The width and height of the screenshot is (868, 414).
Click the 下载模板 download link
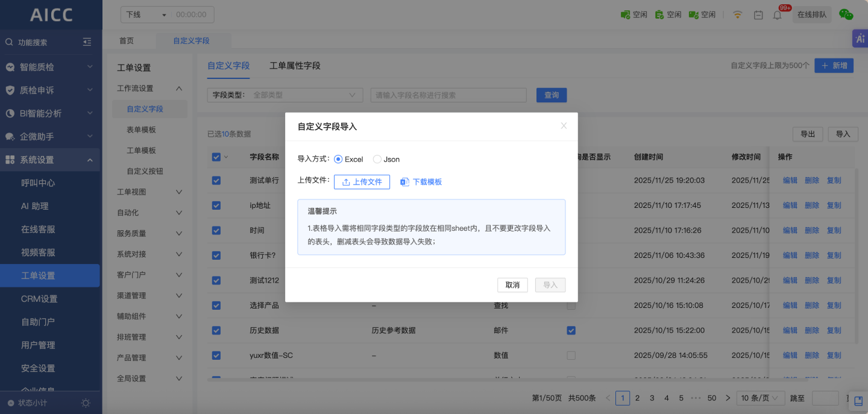421,182
